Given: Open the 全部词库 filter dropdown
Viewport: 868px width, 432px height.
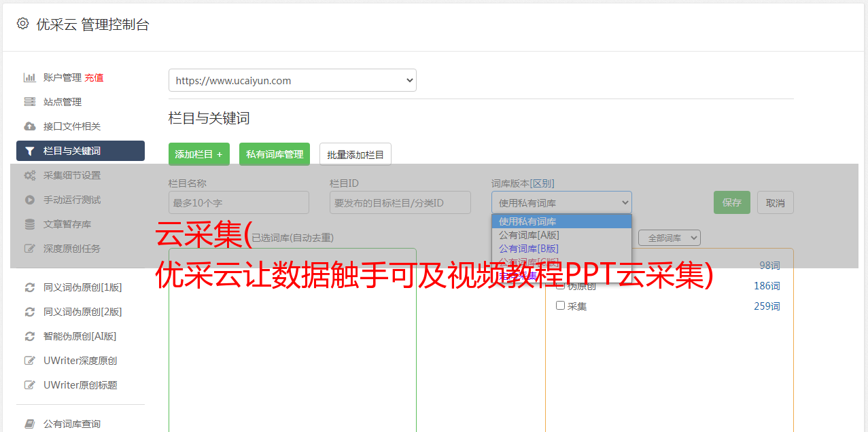Looking at the screenshot, I should [x=670, y=238].
